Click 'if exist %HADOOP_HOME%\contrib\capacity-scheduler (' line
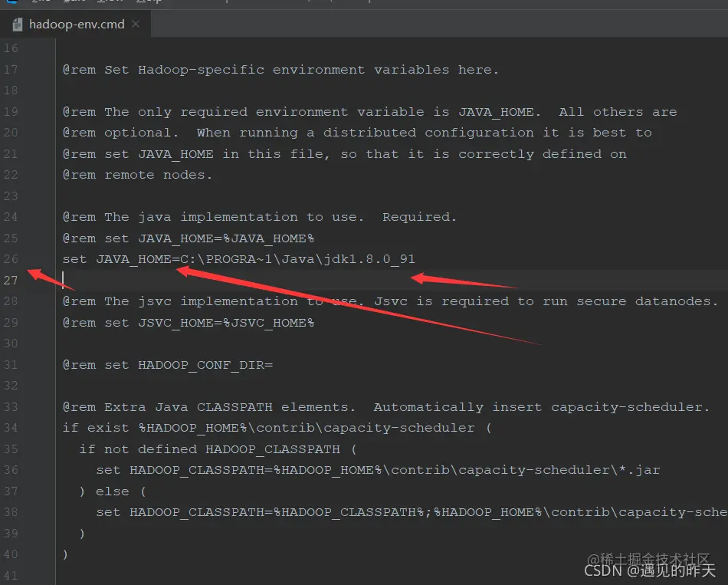 (277, 428)
